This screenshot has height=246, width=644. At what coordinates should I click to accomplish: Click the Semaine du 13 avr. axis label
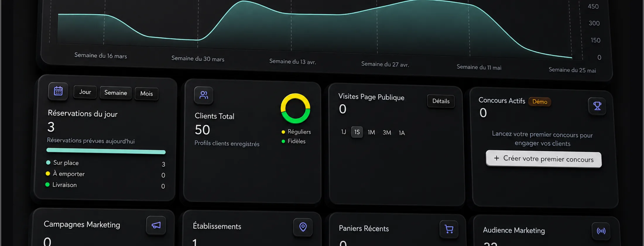292,61
